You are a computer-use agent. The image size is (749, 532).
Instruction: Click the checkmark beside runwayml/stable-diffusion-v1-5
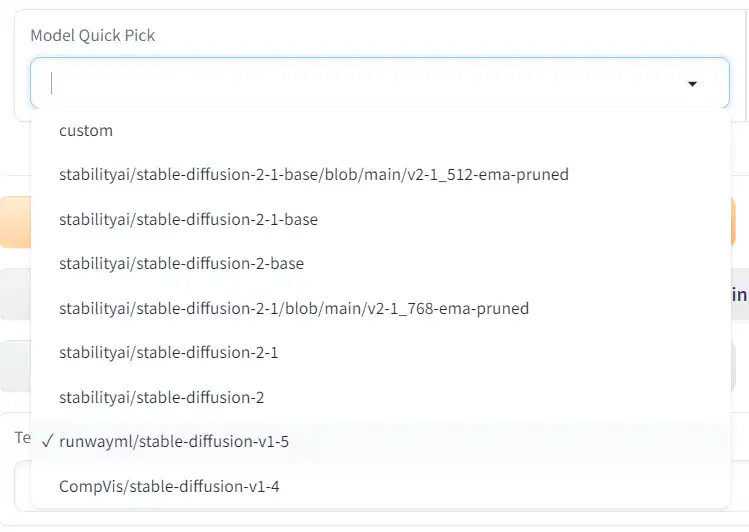coord(47,441)
